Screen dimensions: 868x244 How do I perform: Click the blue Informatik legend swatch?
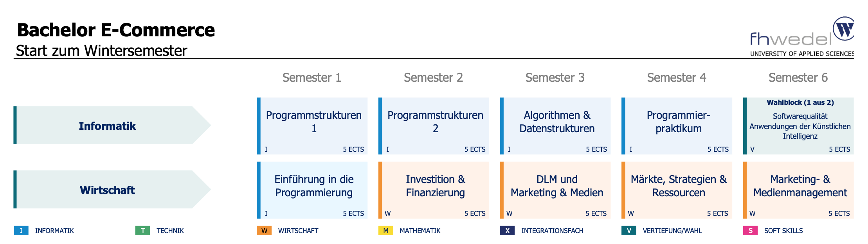pyautogui.click(x=21, y=230)
